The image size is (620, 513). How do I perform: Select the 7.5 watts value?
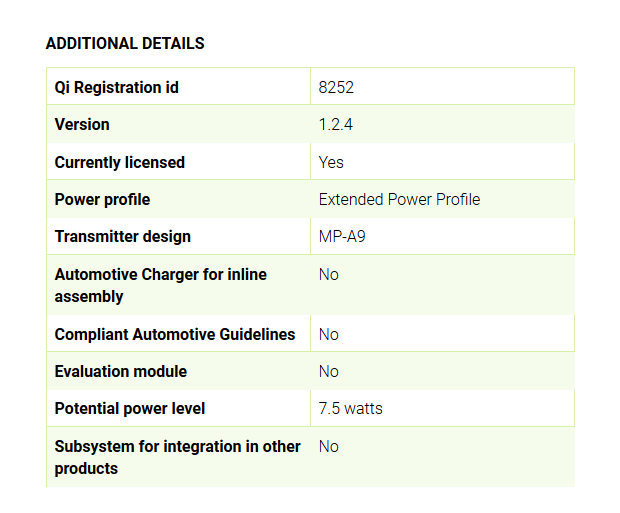pyautogui.click(x=350, y=408)
